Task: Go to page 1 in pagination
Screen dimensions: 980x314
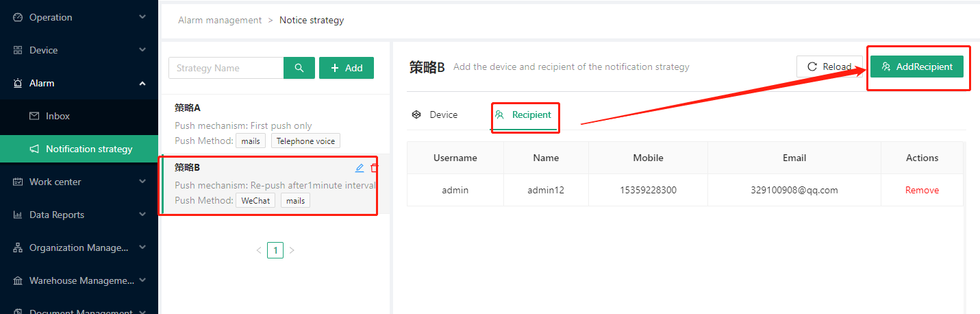Action: [275, 250]
